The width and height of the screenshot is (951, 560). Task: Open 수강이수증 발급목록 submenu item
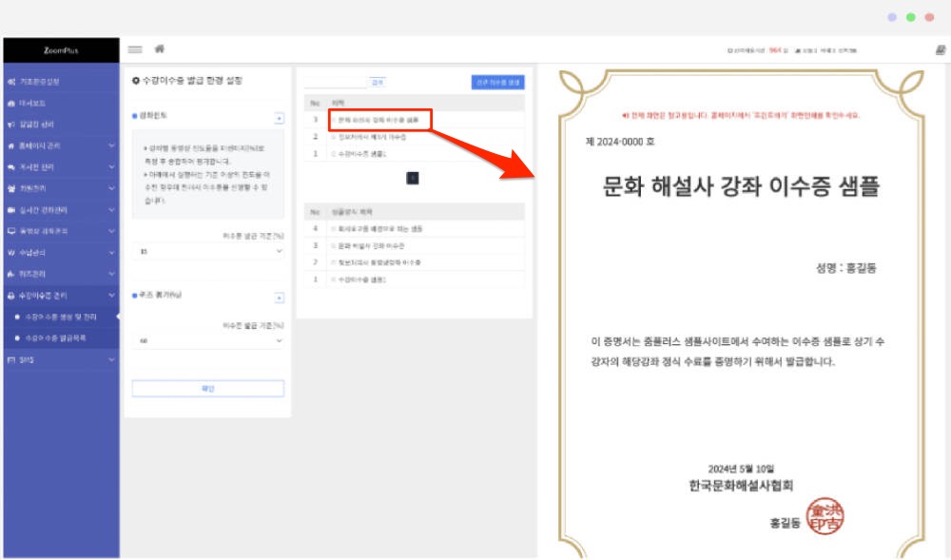[60, 338]
